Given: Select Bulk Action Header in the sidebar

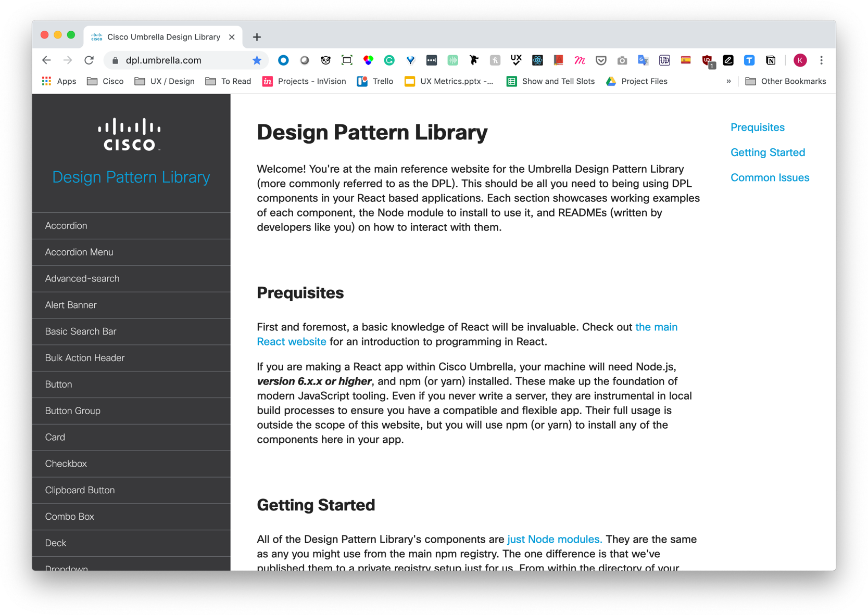Looking at the screenshot, I should click(131, 358).
